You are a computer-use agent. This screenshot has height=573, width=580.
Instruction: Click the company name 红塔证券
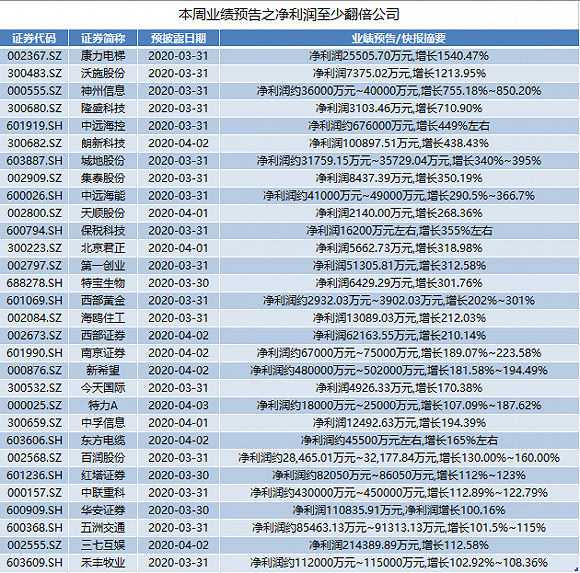click(x=103, y=475)
